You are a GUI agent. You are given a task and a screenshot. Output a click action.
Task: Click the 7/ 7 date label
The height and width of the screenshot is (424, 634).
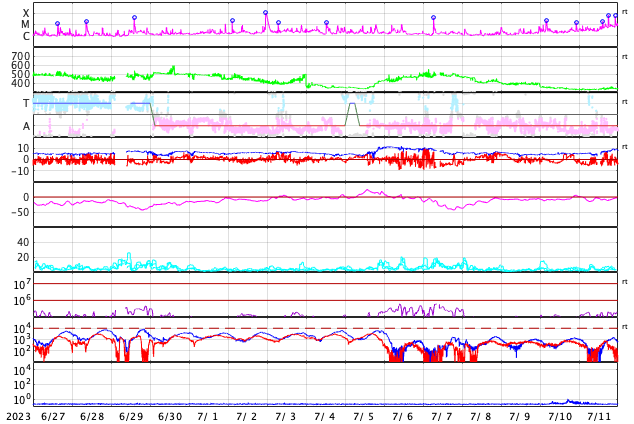pos(442,417)
